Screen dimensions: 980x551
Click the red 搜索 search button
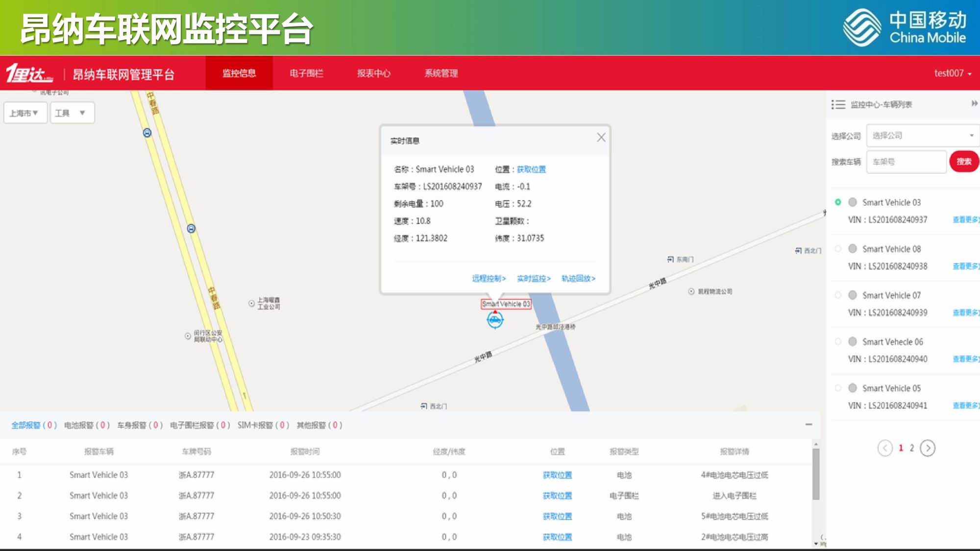coord(963,162)
